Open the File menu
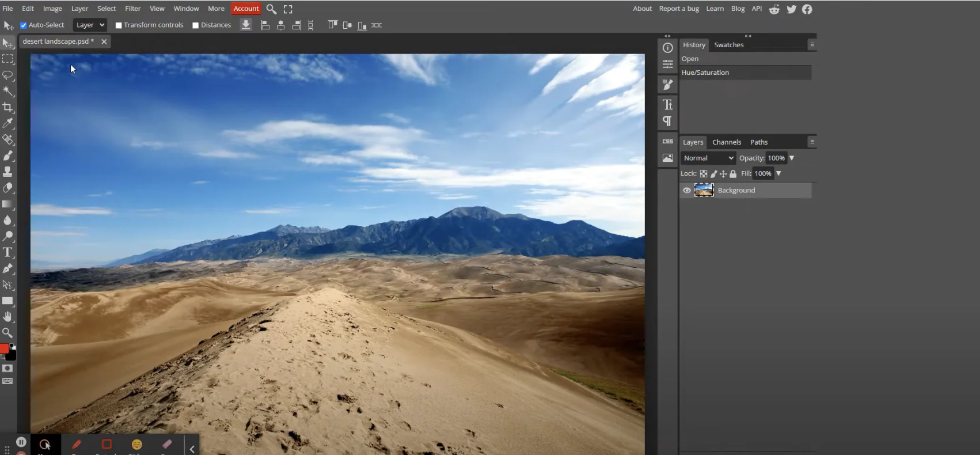The height and width of the screenshot is (455, 980). tap(7, 9)
